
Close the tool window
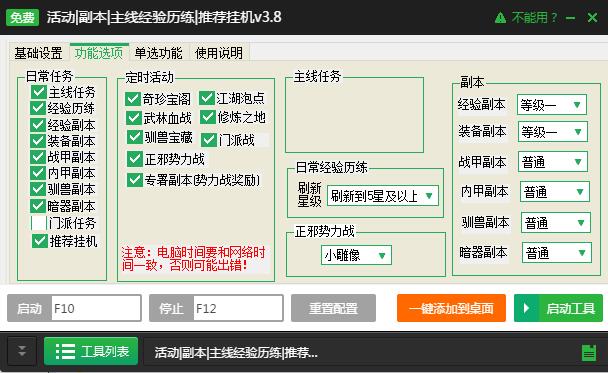pos(592,17)
